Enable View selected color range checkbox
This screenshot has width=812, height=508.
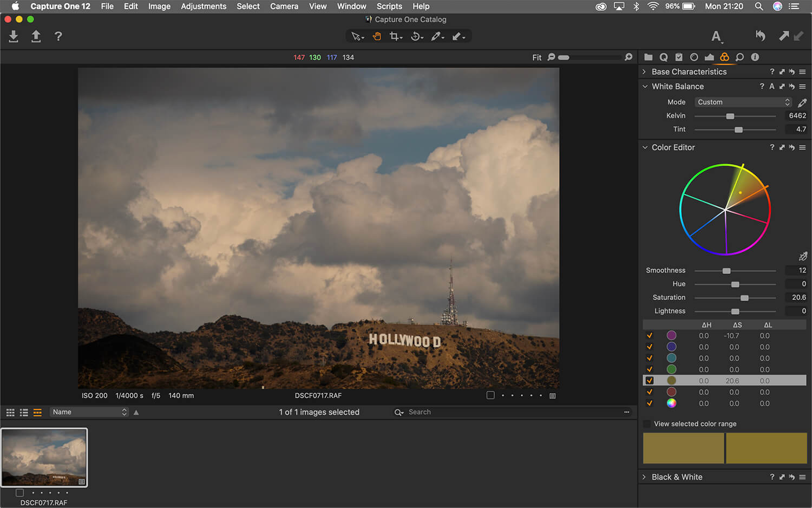tap(647, 424)
